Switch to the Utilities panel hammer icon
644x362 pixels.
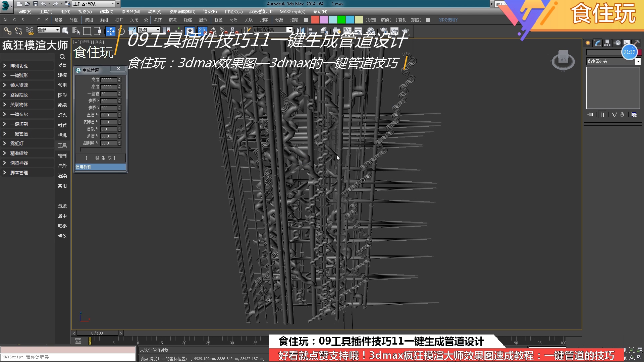pos(636,43)
